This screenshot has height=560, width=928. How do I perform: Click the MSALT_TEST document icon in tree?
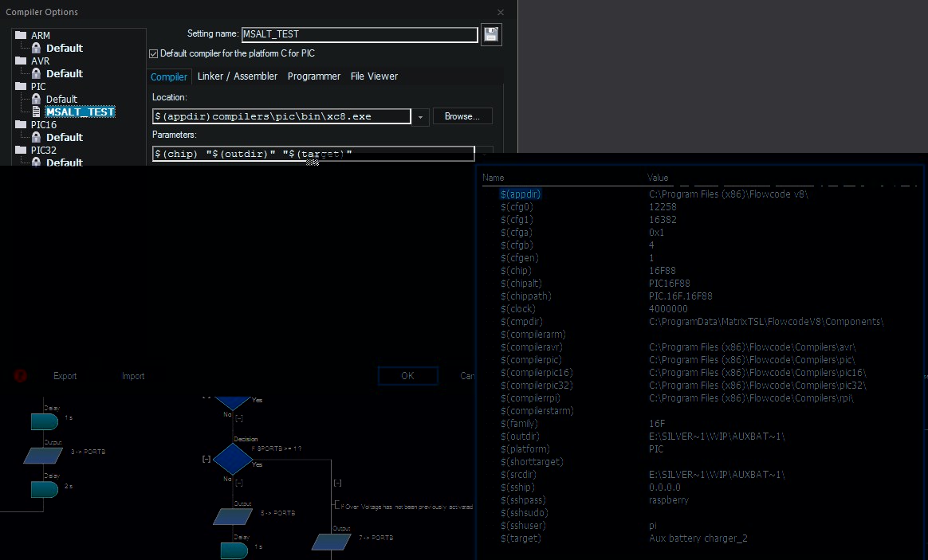coord(36,112)
